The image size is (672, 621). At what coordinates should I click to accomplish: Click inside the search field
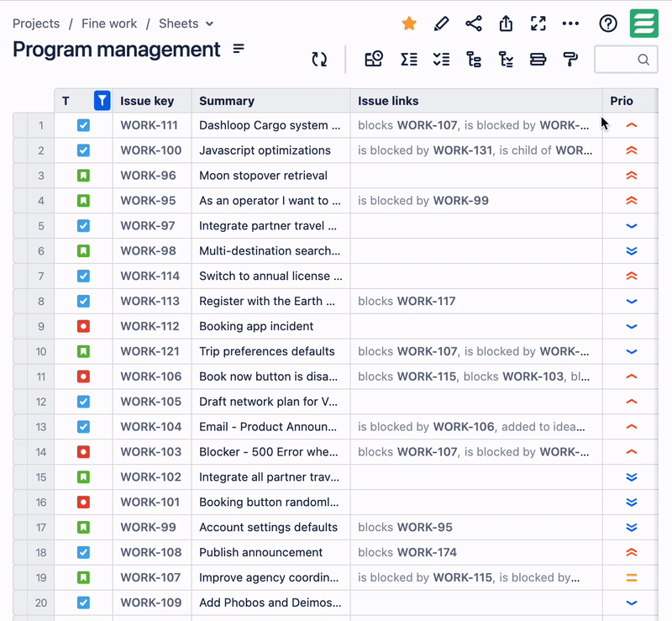point(622,60)
